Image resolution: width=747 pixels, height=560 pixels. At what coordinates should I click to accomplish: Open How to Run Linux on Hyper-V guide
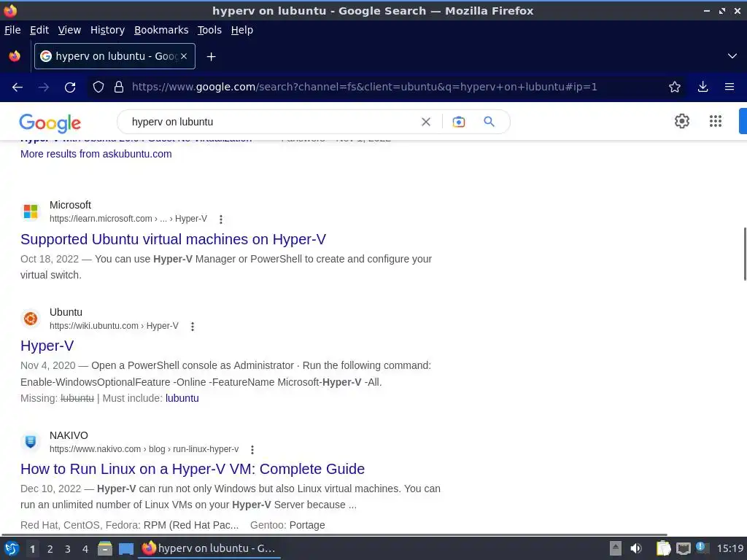(193, 469)
